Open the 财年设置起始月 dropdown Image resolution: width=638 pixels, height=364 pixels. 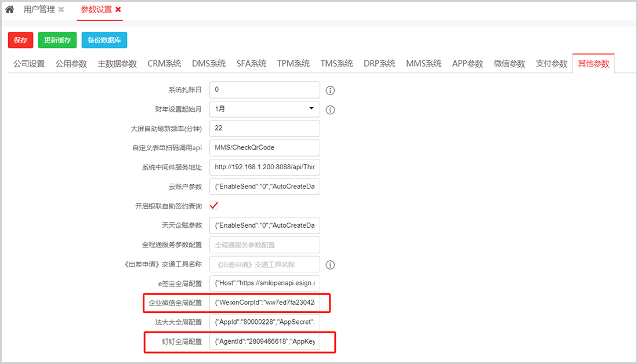tap(264, 109)
